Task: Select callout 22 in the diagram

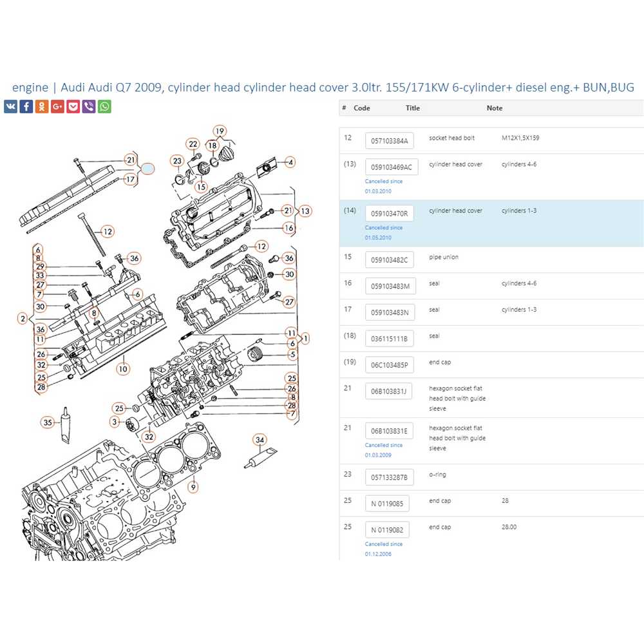Action: tap(193, 144)
